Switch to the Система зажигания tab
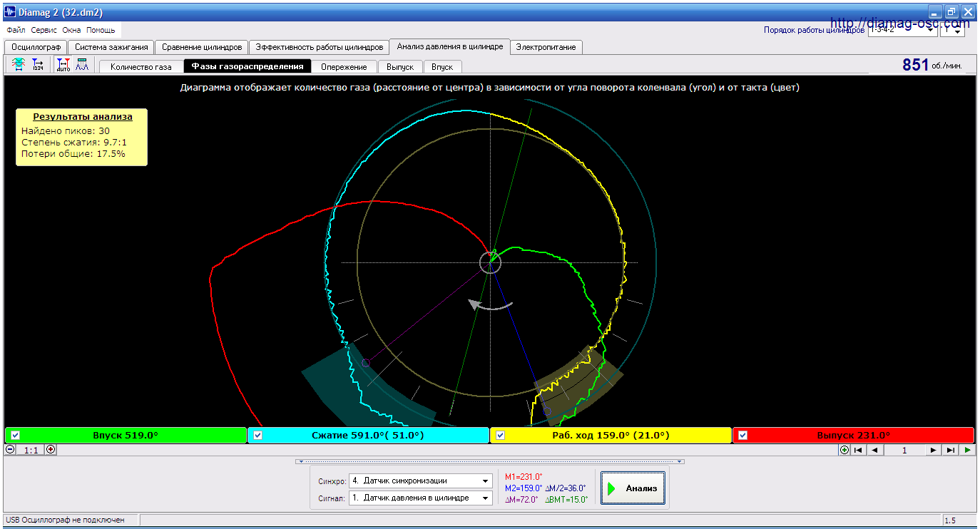Screen dimensions: 980x529 111,47
